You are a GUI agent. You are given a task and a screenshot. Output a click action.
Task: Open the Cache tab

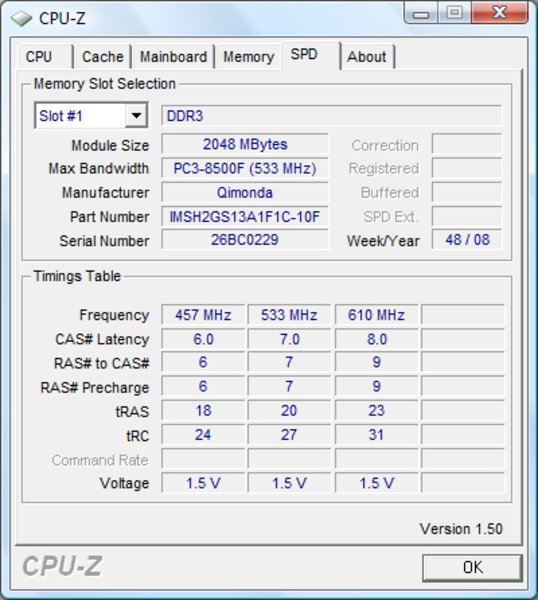click(103, 57)
